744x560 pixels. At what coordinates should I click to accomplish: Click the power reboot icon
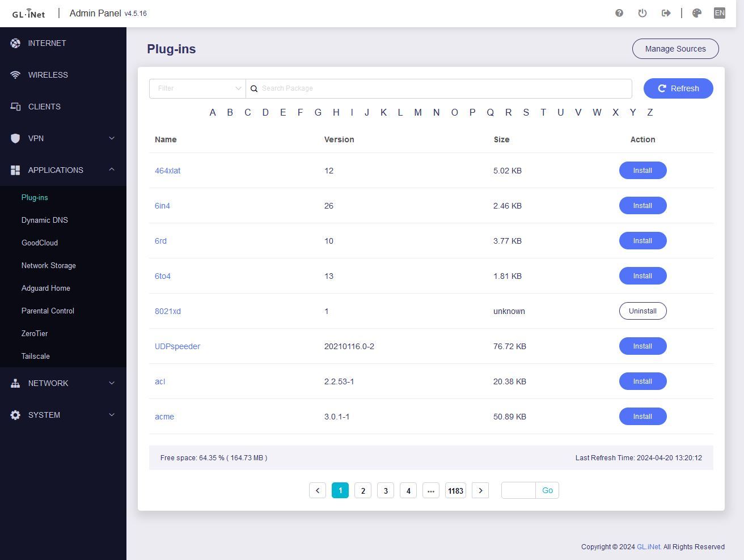[x=642, y=13]
